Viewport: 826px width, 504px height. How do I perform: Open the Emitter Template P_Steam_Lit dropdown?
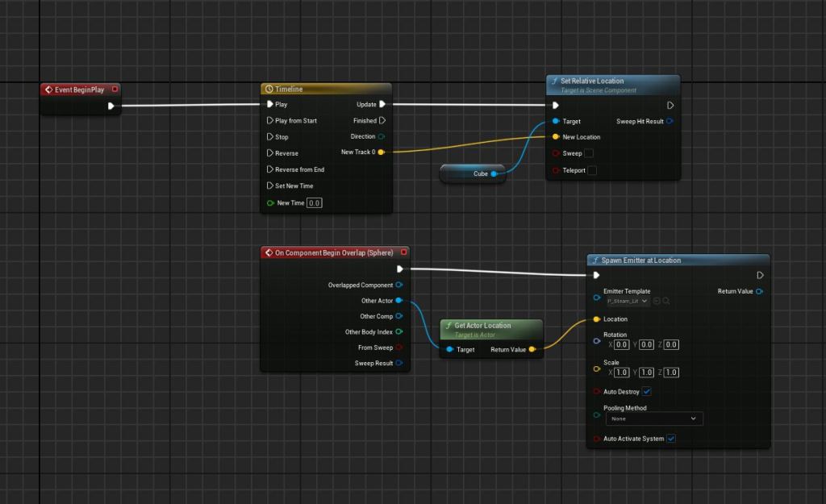(628, 301)
